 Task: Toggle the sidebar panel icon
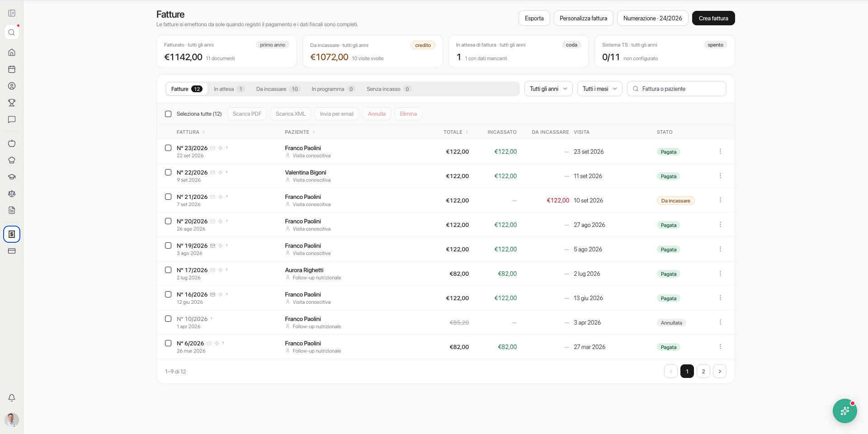coord(12,13)
